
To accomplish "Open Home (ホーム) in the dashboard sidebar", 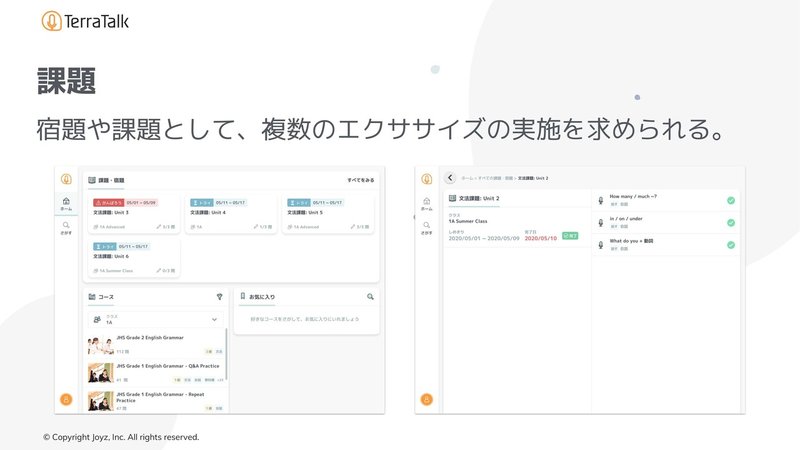I will click(x=66, y=204).
